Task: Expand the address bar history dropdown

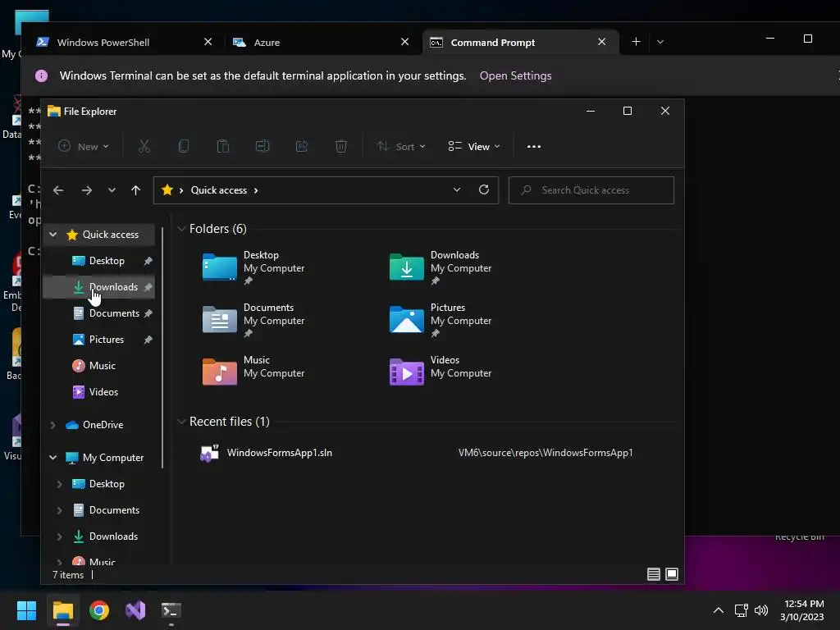Action: coord(456,189)
